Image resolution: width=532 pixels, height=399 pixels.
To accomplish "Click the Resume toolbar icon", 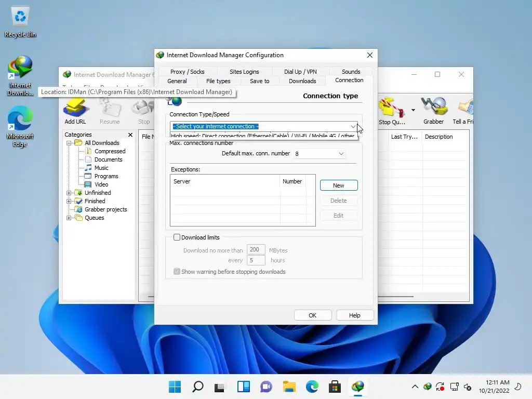I will tap(110, 111).
